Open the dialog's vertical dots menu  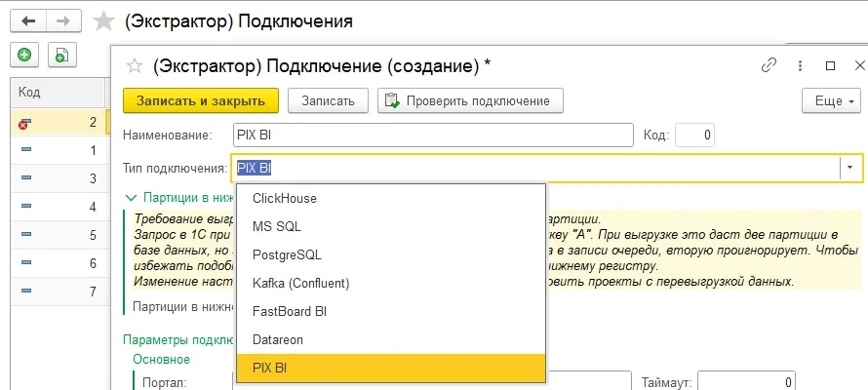[801, 65]
